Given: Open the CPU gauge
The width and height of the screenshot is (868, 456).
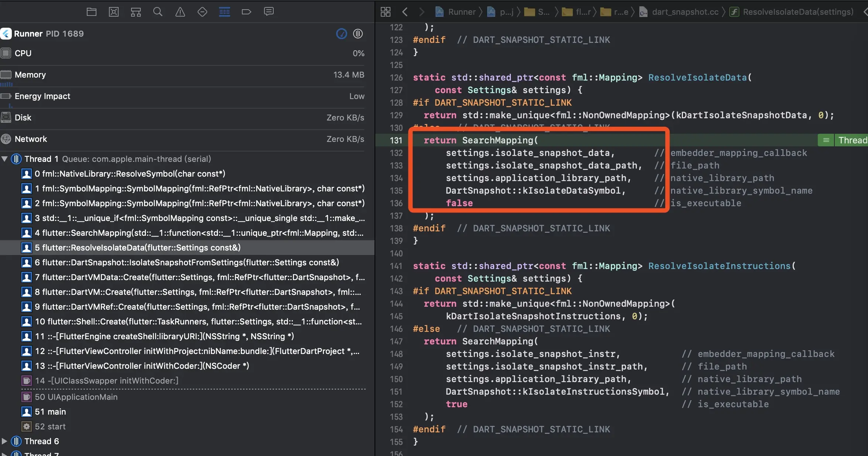Looking at the screenshot, I should tap(182, 53).
